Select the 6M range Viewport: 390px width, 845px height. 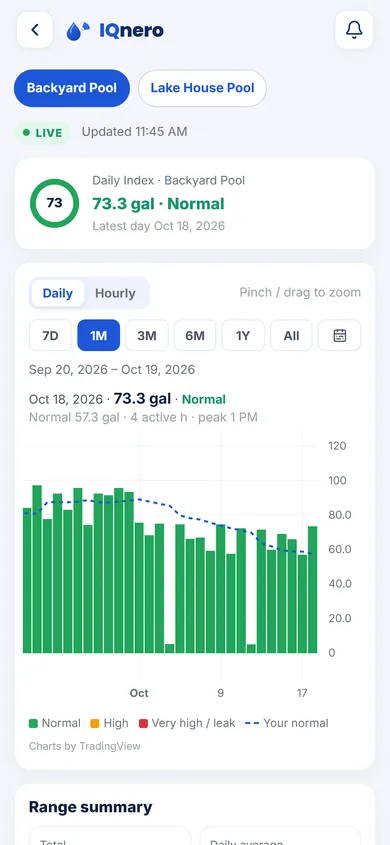tap(195, 335)
